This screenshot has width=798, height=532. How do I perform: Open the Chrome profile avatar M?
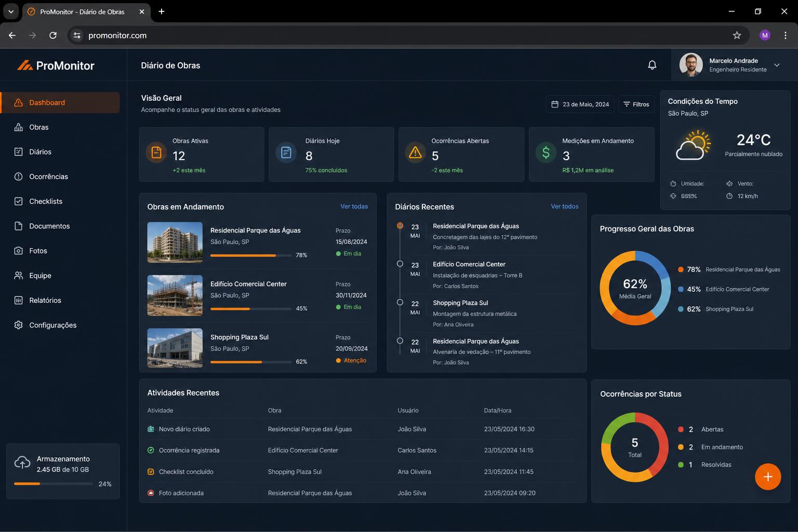point(765,35)
